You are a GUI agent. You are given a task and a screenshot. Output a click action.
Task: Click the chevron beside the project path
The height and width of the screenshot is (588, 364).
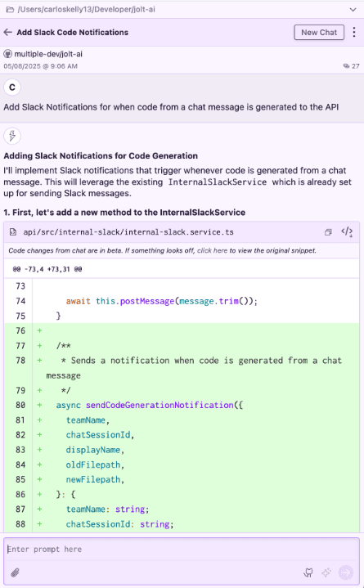tap(353, 9)
